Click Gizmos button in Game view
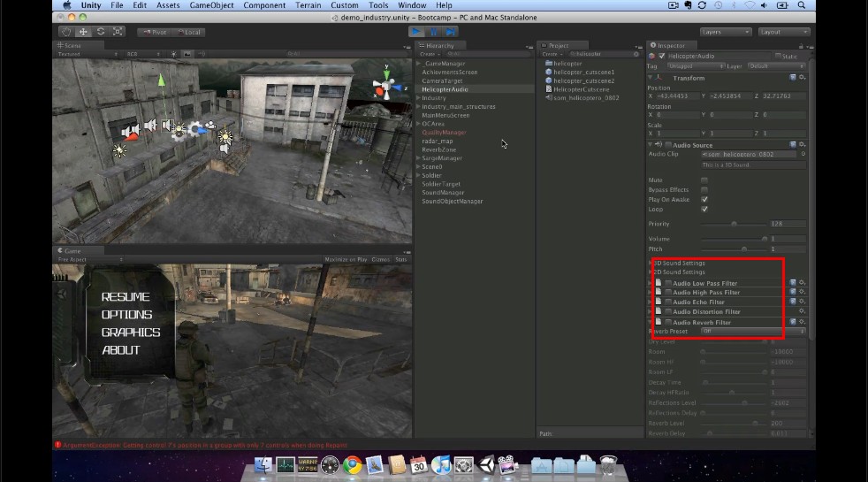 click(x=380, y=259)
